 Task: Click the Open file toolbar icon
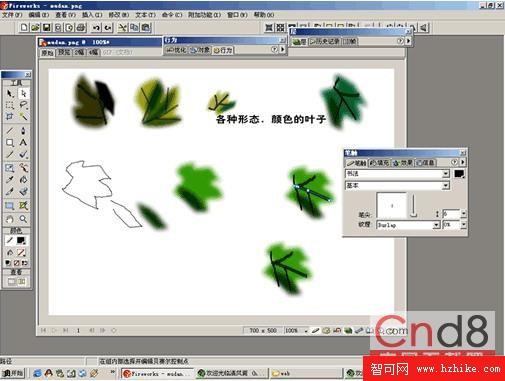(35, 27)
